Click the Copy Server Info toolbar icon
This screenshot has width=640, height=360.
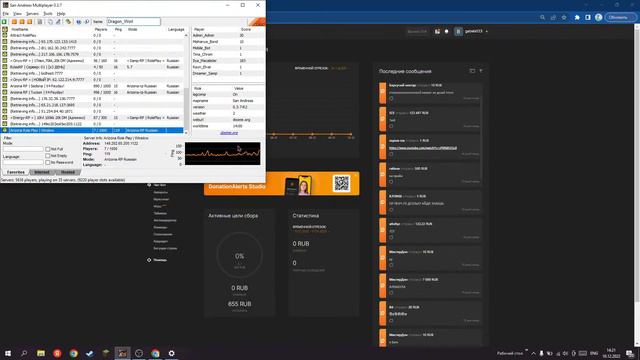(50, 22)
